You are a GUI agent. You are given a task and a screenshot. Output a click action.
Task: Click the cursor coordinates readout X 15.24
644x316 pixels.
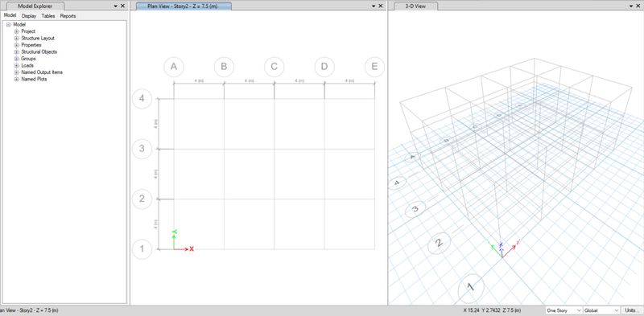[x=492, y=310]
